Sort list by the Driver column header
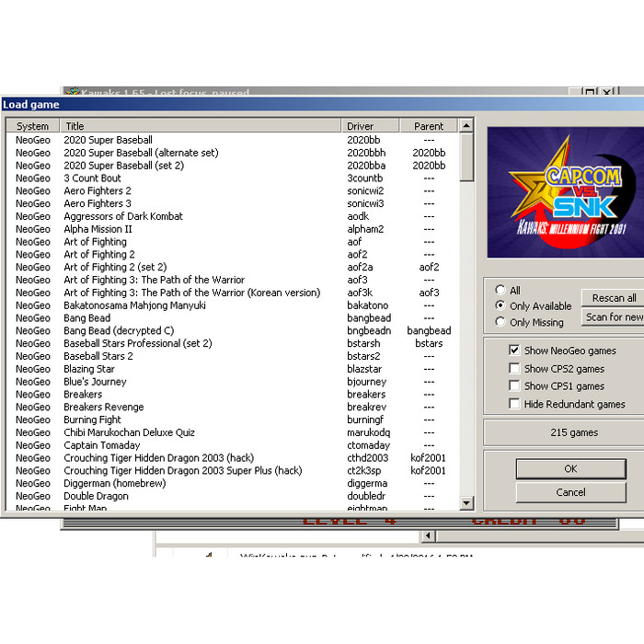Image resolution: width=644 pixels, height=644 pixels. pyautogui.click(x=371, y=126)
